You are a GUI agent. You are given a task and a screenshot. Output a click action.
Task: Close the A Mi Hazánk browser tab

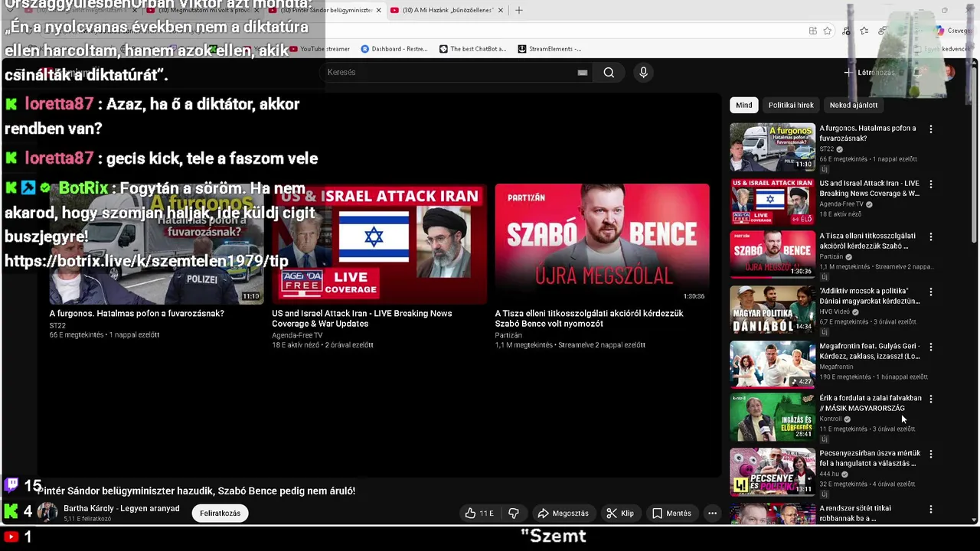(x=501, y=11)
